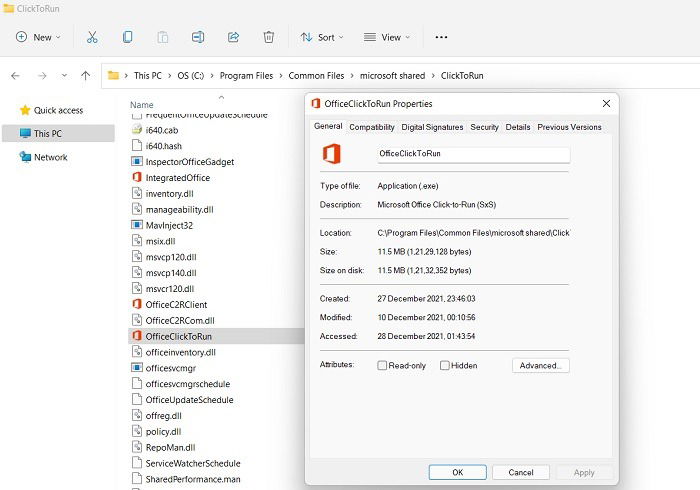Image resolution: width=700 pixels, height=490 pixels.
Task: Expand the Sort dropdown menu
Action: point(322,37)
